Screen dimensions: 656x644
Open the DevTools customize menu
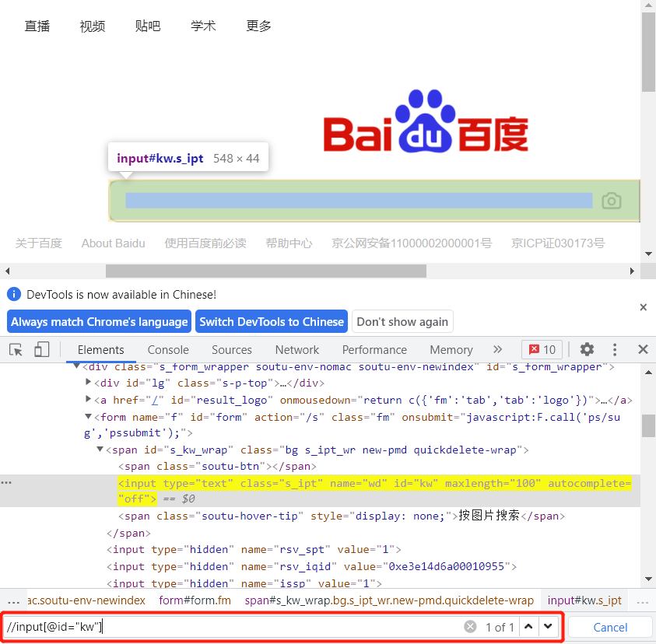[614, 349]
